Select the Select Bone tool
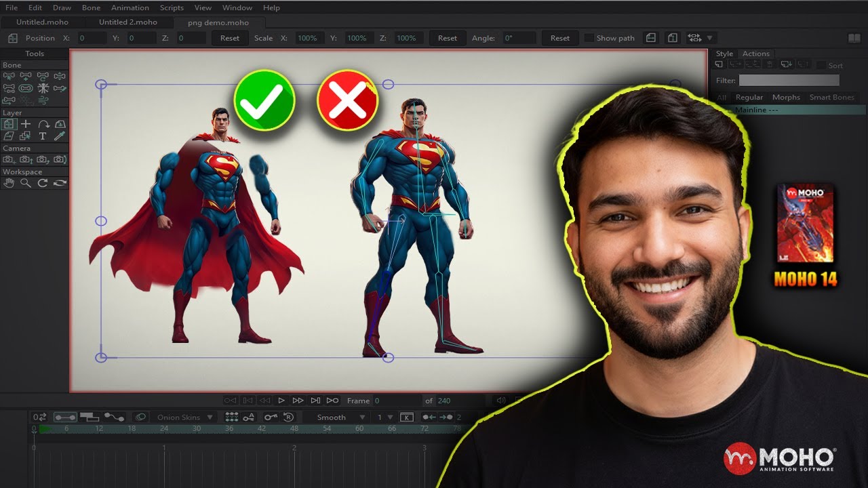868x488 pixels. [x=9, y=76]
